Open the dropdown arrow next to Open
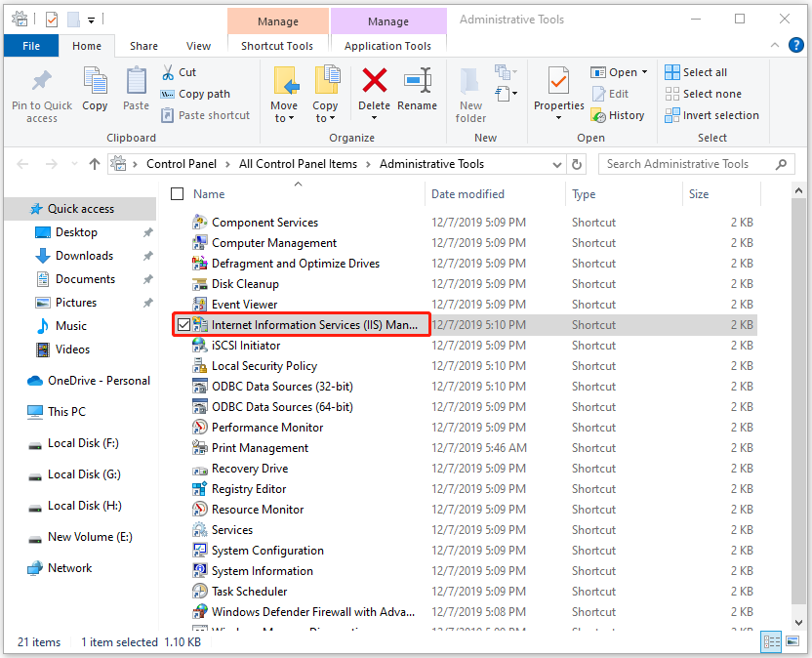Image resolution: width=812 pixels, height=658 pixels. click(645, 72)
